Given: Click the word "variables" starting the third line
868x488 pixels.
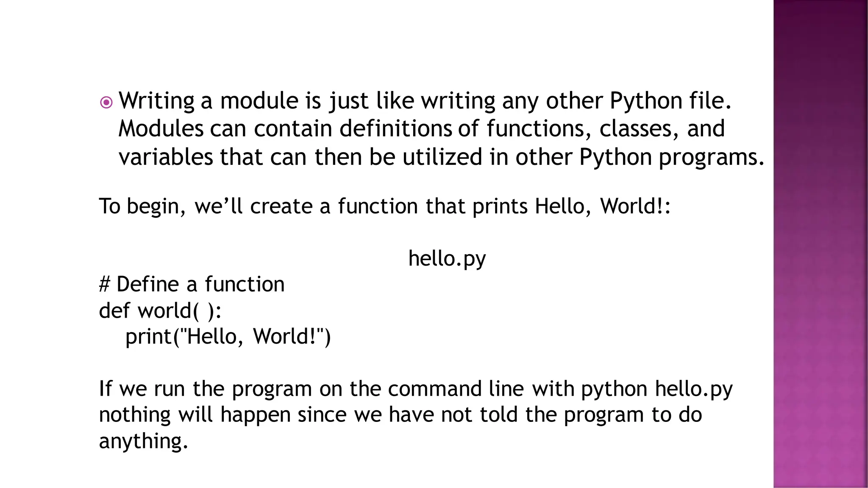Looking at the screenshot, I should pos(165,157).
